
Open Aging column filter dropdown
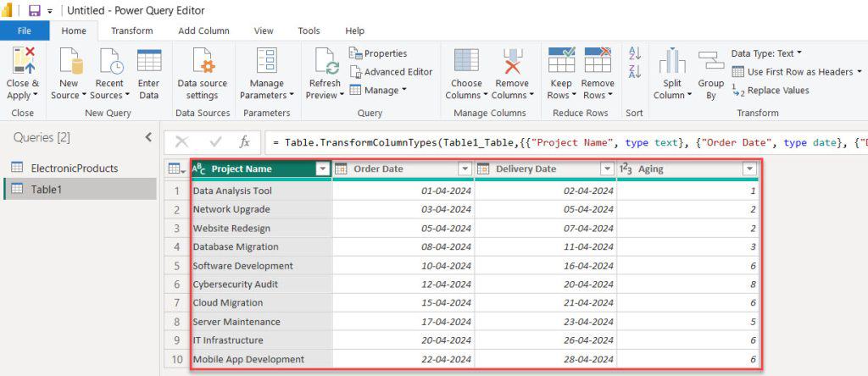pyautogui.click(x=750, y=169)
